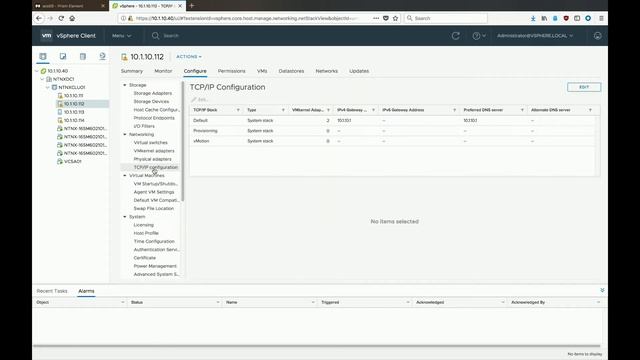Switch to the Networks tab
Screen dimensions: 640x360
click(327, 71)
